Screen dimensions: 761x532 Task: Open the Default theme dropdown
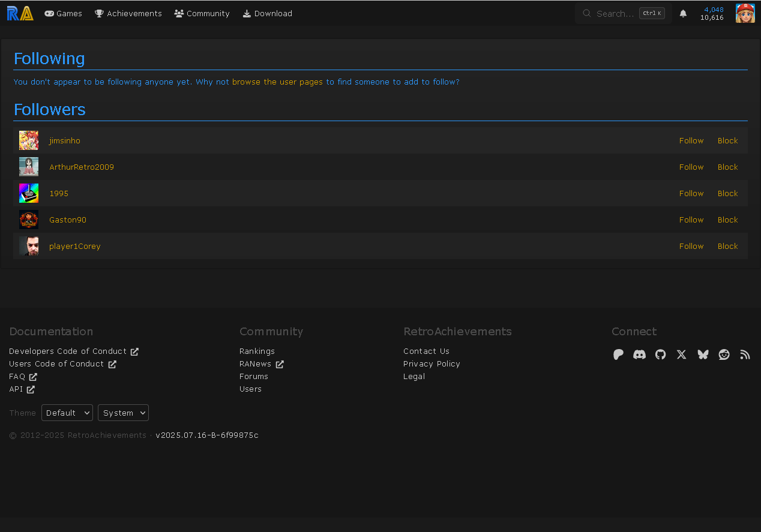pyautogui.click(x=67, y=413)
